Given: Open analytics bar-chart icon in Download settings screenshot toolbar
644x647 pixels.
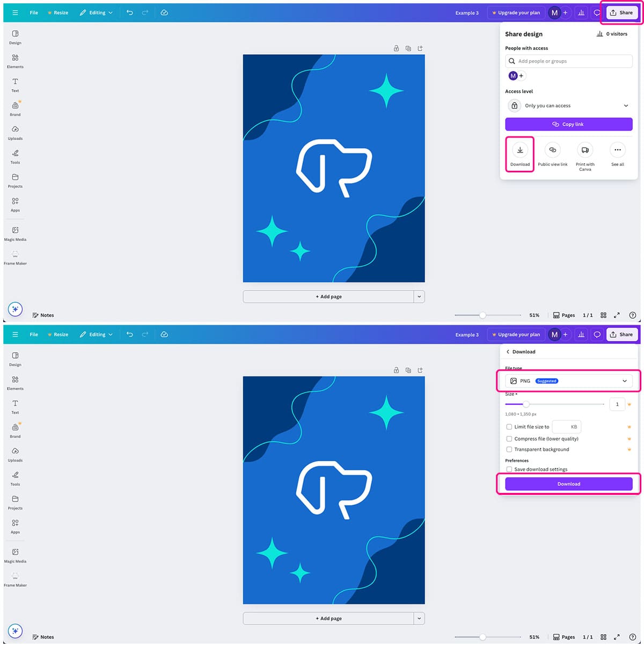Looking at the screenshot, I should tap(581, 335).
